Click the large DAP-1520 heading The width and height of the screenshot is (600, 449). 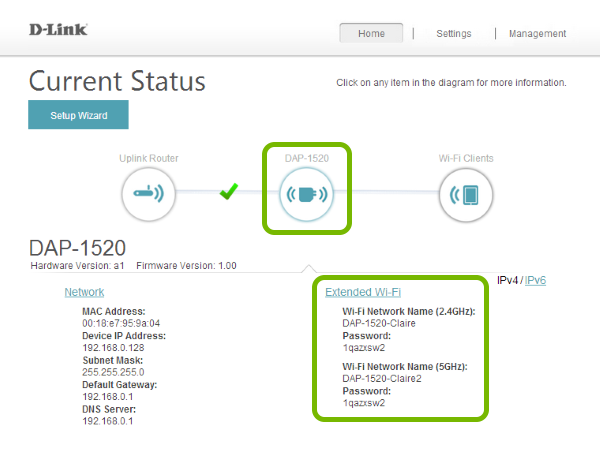click(77, 248)
